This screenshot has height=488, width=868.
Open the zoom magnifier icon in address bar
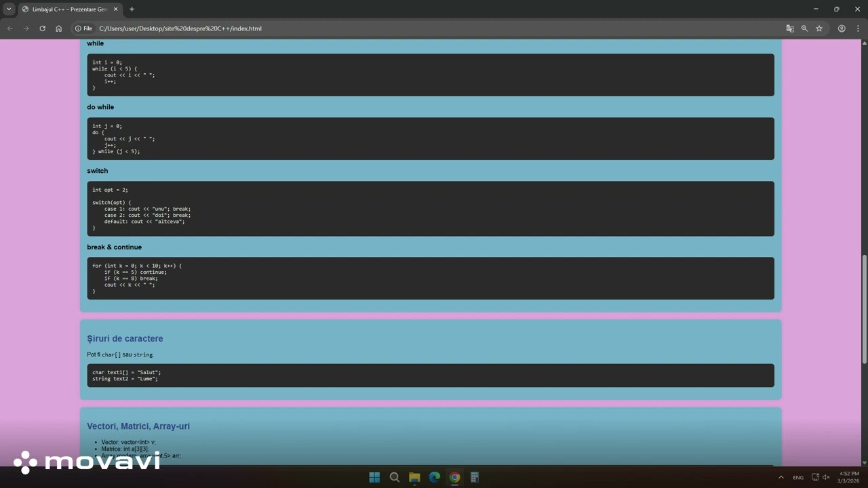pos(804,28)
